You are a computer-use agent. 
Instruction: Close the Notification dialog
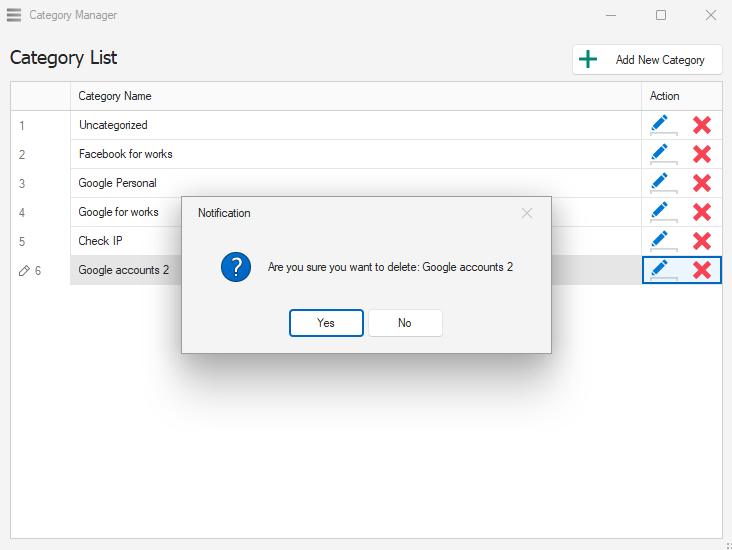coord(527,213)
